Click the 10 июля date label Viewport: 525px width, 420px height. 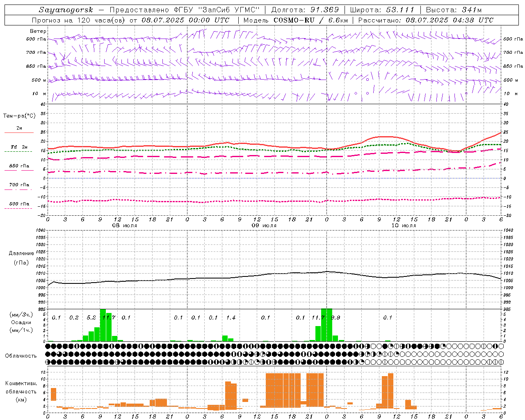[x=404, y=226]
